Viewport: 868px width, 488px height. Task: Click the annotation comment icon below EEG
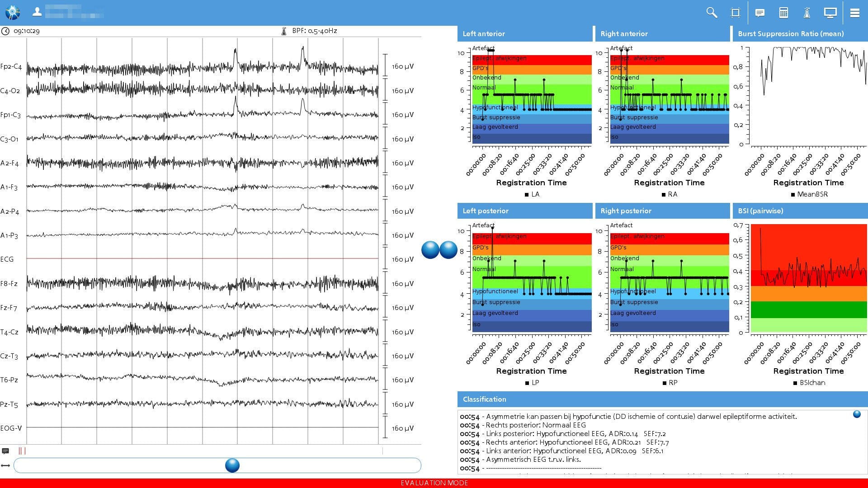tap(5, 451)
